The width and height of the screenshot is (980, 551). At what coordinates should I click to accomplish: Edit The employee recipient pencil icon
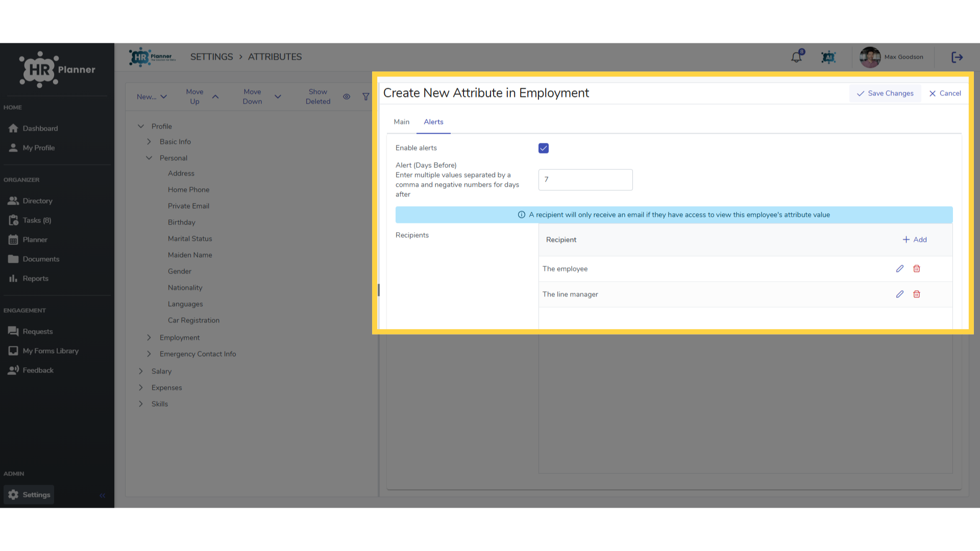click(x=900, y=269)
